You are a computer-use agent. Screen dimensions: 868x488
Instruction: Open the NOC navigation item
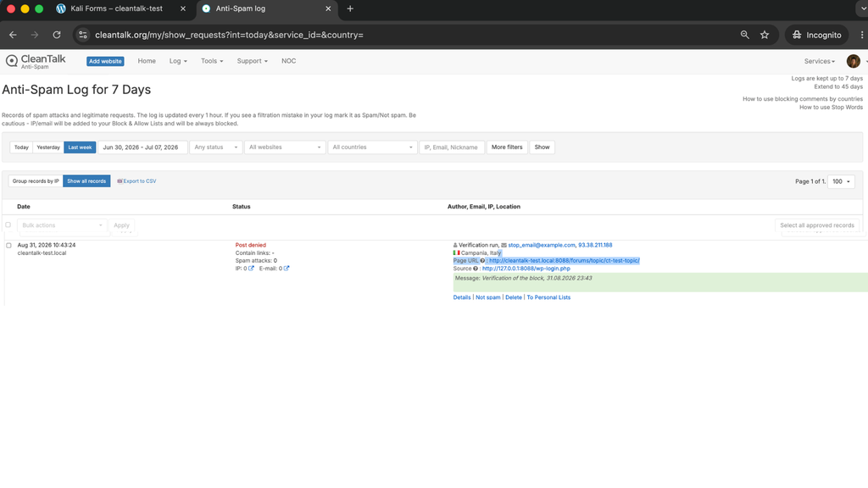point(288,61)
